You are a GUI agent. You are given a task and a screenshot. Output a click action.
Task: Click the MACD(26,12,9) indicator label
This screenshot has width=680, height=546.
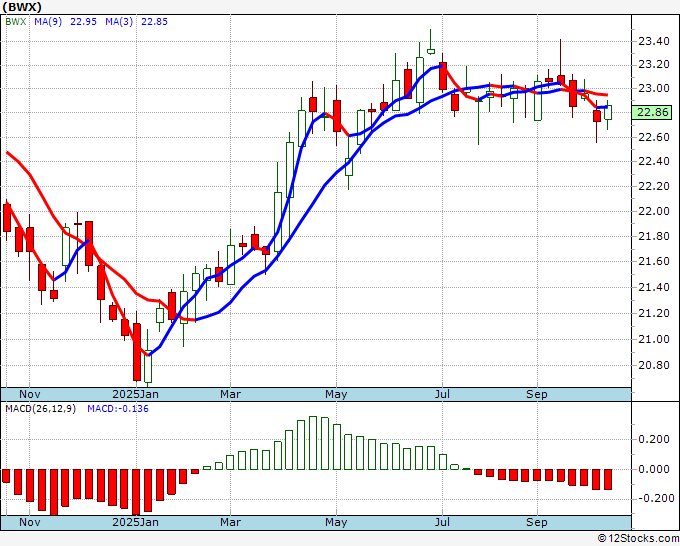tap(40, 409)
